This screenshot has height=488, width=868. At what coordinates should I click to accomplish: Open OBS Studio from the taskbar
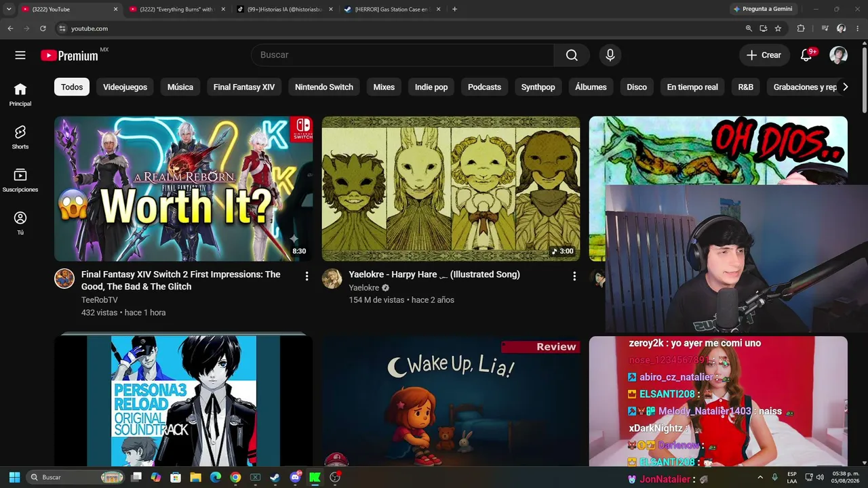pyautogui.click(x=334, y=477)
